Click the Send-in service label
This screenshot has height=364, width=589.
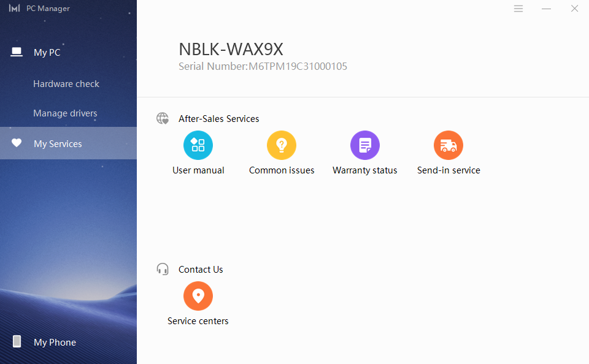click(x=448, y=170)
